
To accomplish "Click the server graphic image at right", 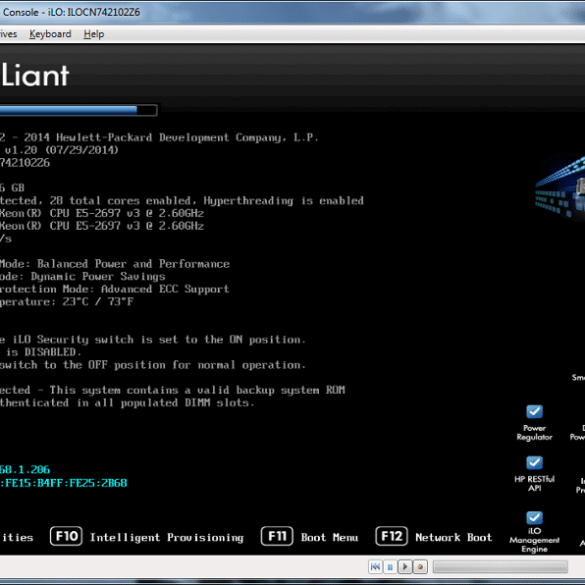I will pos(560,188).
